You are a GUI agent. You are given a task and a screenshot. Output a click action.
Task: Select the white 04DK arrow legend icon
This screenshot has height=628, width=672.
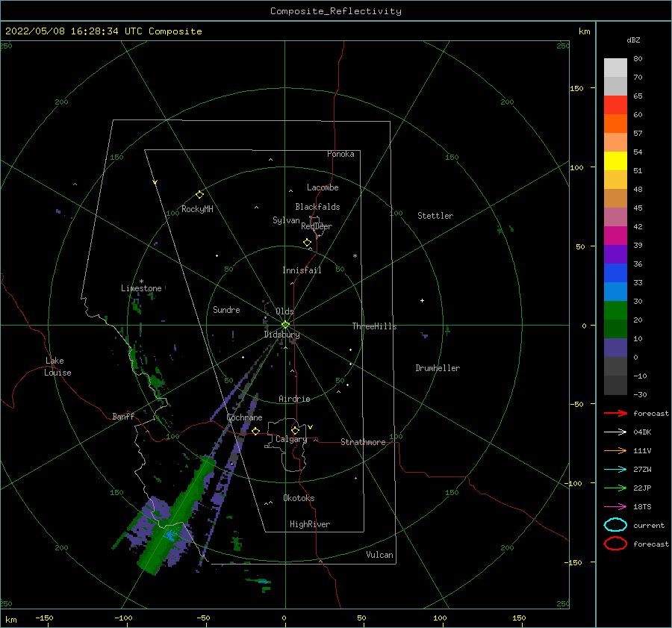coord(615,432)
